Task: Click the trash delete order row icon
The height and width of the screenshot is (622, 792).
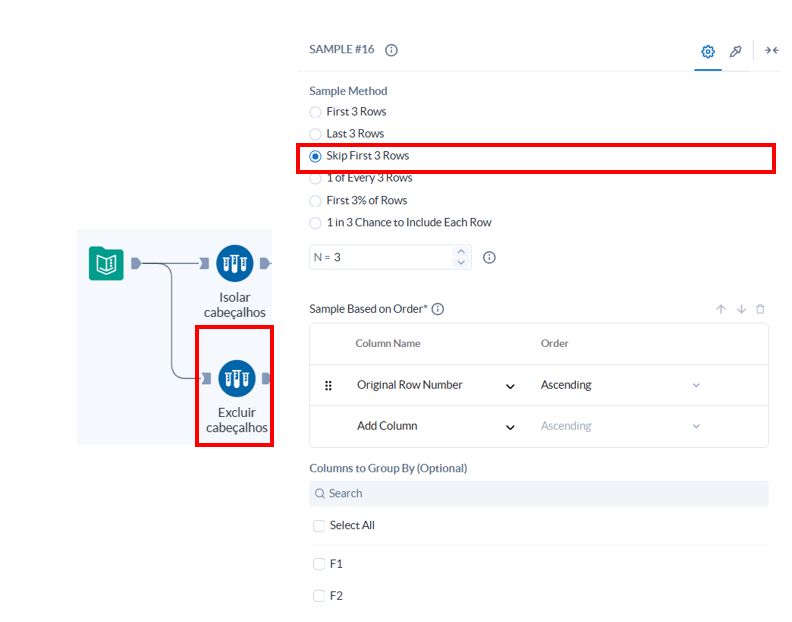Action: [760, 309]
